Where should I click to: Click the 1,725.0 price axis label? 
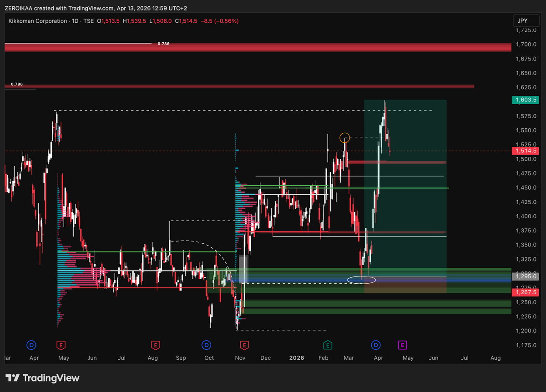[x=526, y=30]
